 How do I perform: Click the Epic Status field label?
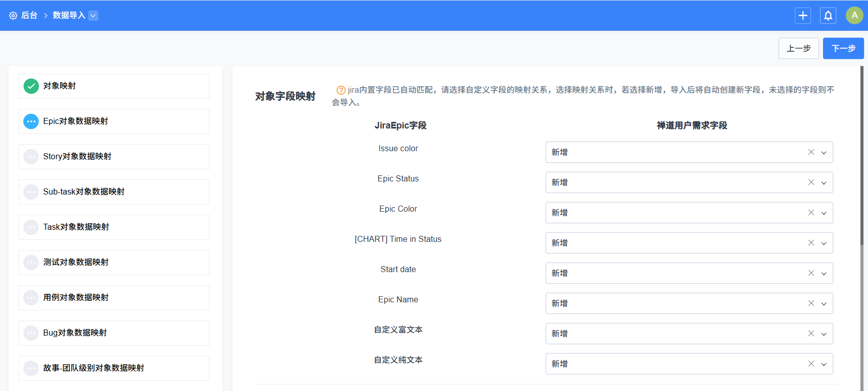coord(398,179)
